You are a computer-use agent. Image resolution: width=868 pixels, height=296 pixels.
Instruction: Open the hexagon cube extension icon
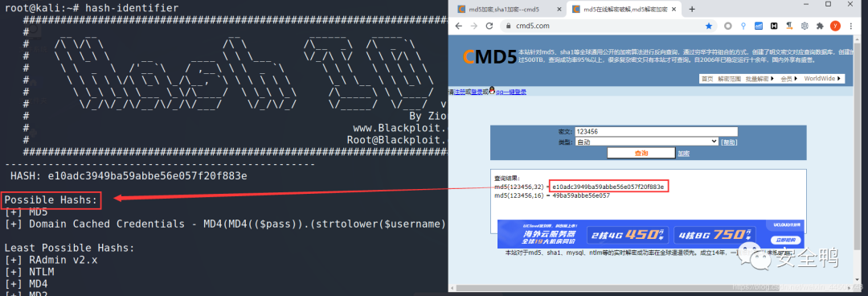click(x=805, y=26)
